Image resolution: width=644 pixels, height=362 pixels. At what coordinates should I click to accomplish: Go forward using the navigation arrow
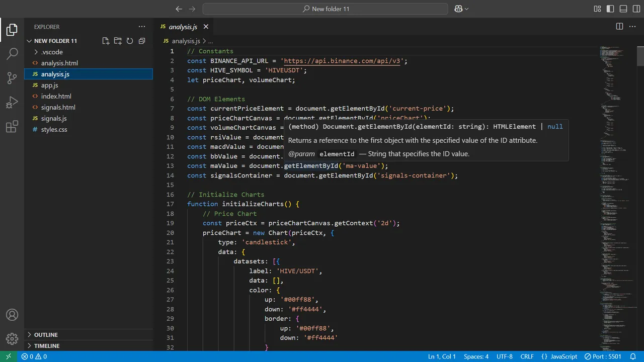192,9
